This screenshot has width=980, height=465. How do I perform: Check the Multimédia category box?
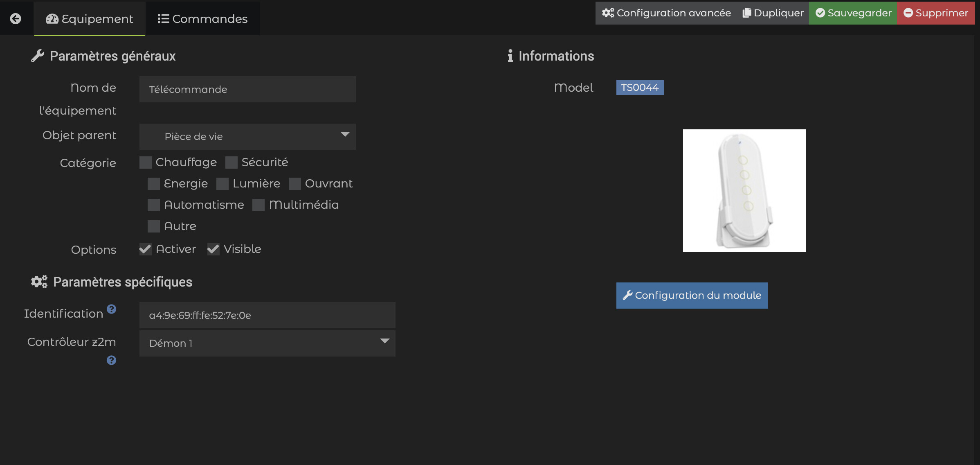coord(258,205)
